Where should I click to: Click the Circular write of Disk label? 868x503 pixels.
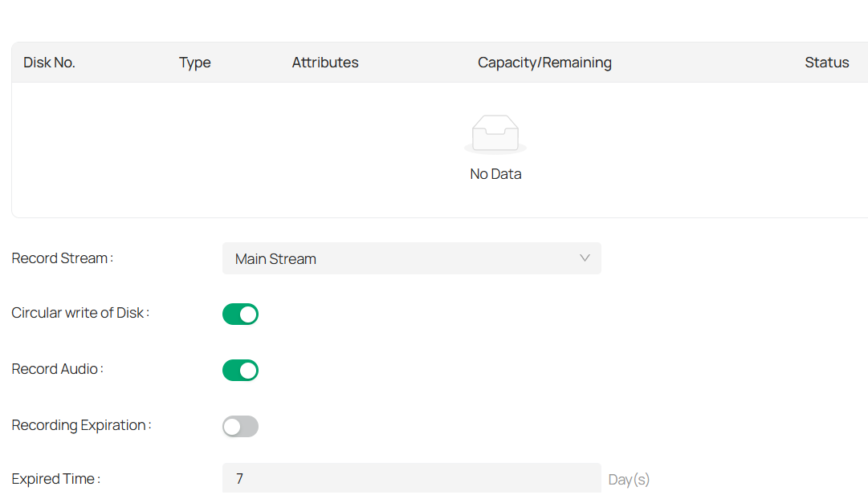point(79,313)
